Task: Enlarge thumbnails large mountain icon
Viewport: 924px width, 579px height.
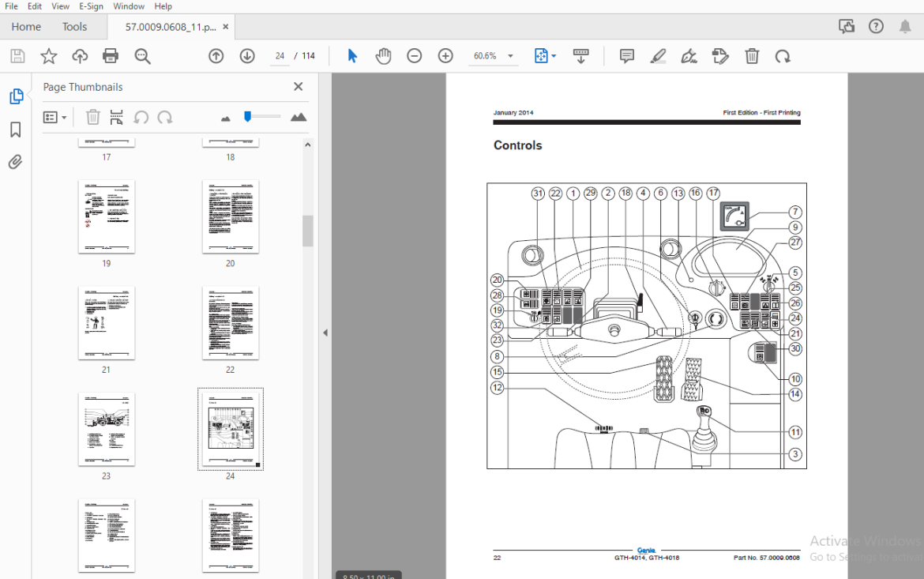Action: (x=299, y=117)
